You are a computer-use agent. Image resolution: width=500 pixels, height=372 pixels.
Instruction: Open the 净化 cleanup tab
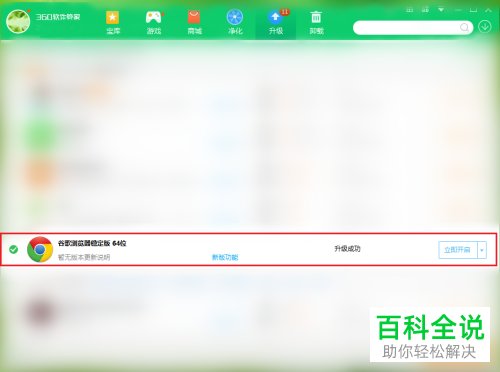pos(235,22)
